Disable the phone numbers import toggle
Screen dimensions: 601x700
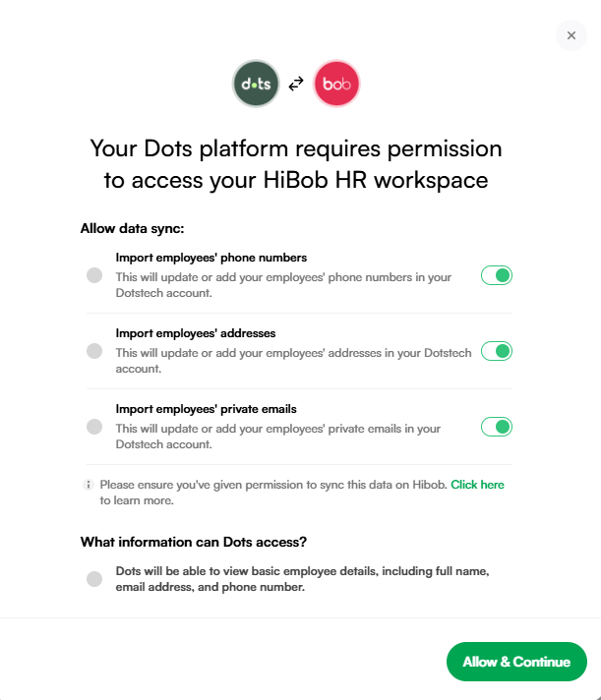click(497, 275)
